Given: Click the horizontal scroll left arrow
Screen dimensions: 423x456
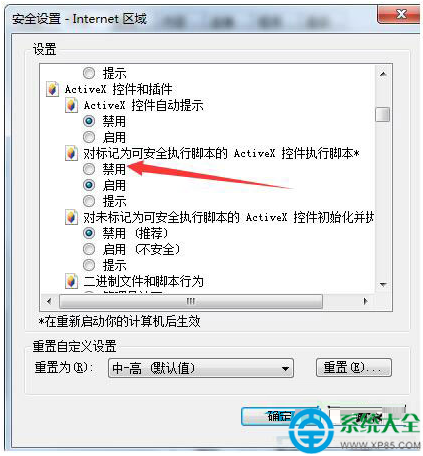Looking at the screenshot, I should (x=49, y=301).
